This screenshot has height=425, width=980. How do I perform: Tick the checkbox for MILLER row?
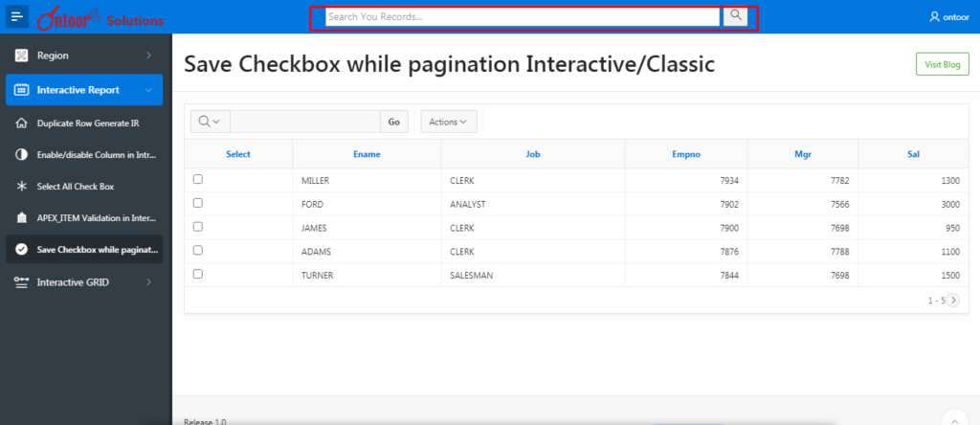(x=198, y=179)
